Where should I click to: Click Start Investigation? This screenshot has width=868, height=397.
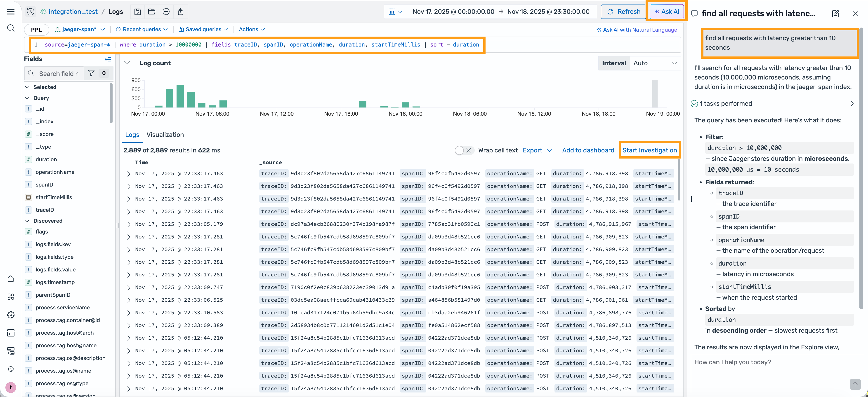tap(650, 150)
